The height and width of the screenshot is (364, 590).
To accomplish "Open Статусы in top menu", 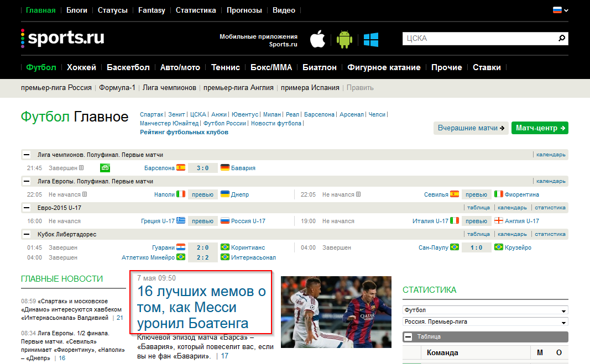I will pyautogui.click(x=112, y=10).
